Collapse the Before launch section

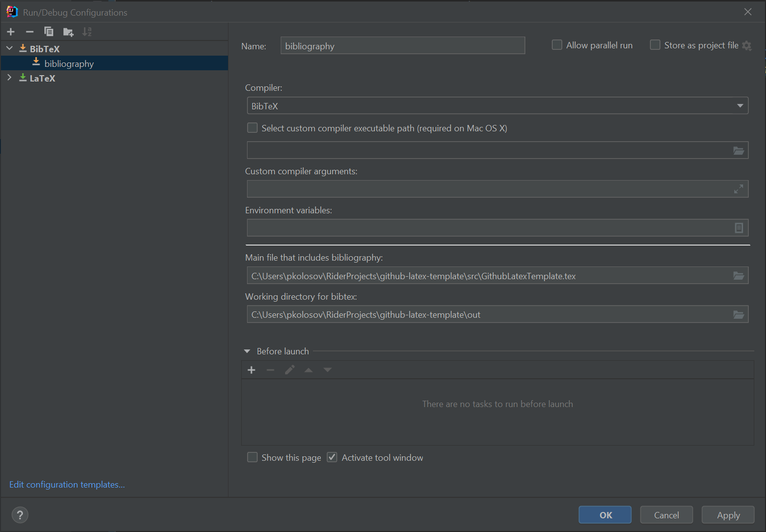click(x=247, y=351)
